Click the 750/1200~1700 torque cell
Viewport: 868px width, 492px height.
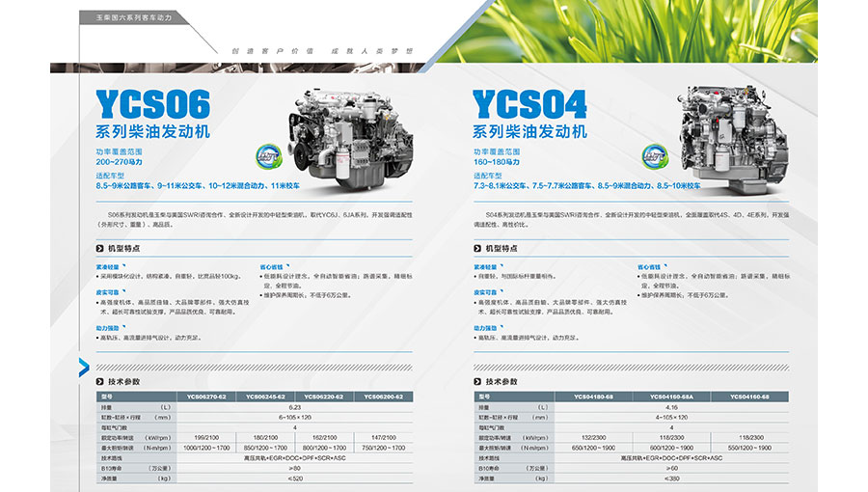(384, 448)
